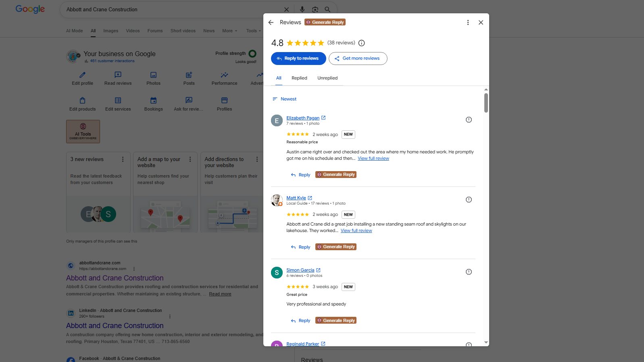Reply to Matt Kyle's review
This screenshot has width=644, height=362.
click(x=301, y=247)
